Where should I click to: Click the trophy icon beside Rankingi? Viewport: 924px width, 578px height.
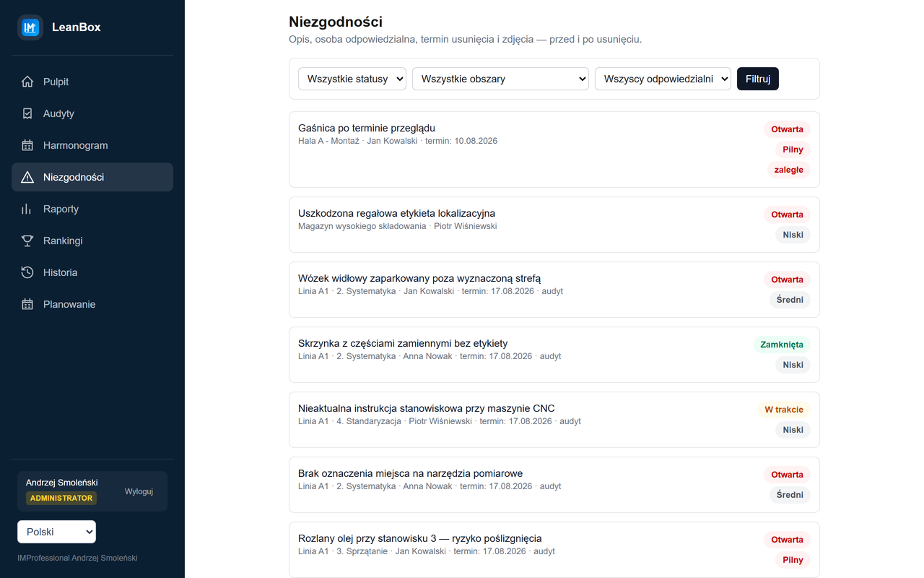pyautogui.click(x=27, y=241)
